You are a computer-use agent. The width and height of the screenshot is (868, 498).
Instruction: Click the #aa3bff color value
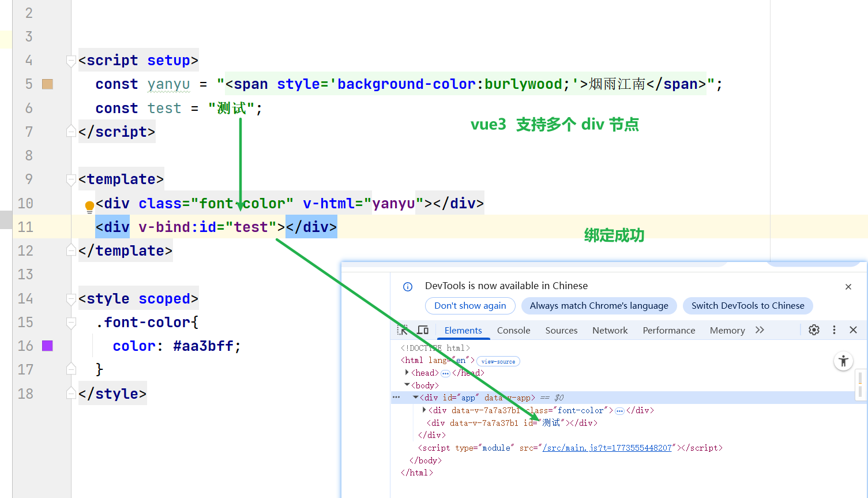(x=203, y=346)
